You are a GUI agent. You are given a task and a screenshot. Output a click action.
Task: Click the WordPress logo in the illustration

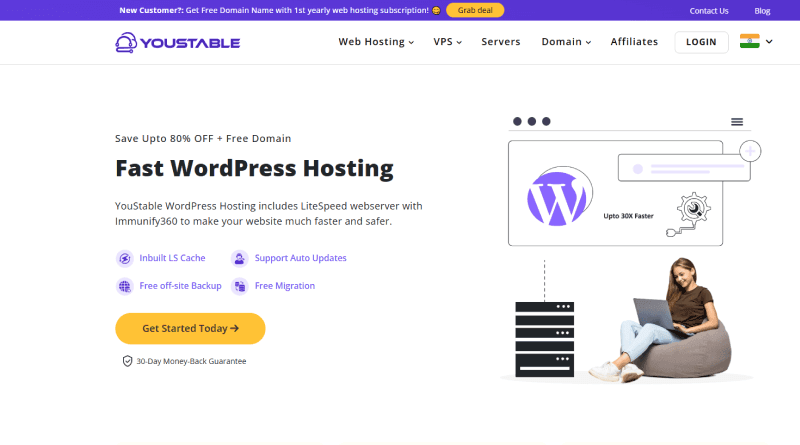(557, 198)
